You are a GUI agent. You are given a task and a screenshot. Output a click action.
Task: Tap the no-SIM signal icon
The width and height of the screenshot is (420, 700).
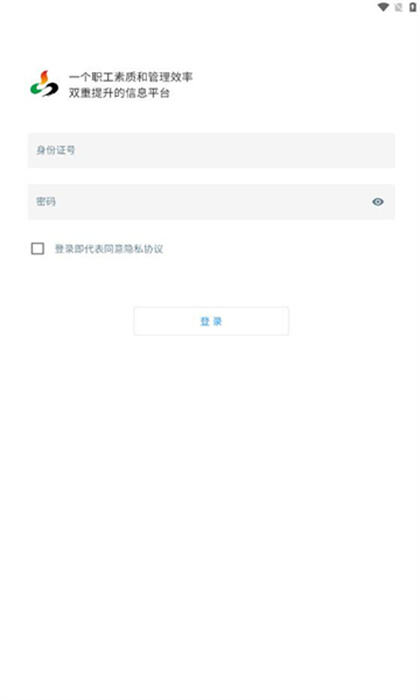tap(399, 7)
